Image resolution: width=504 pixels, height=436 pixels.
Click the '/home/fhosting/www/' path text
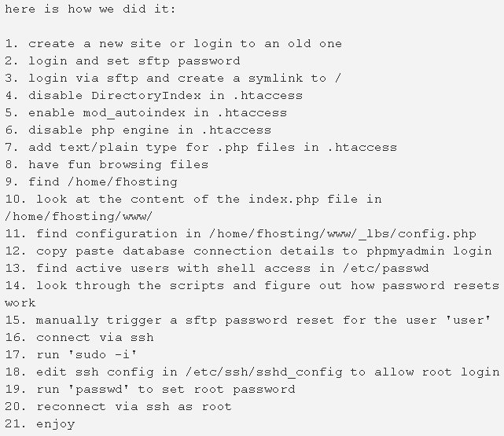coord(78,216)
